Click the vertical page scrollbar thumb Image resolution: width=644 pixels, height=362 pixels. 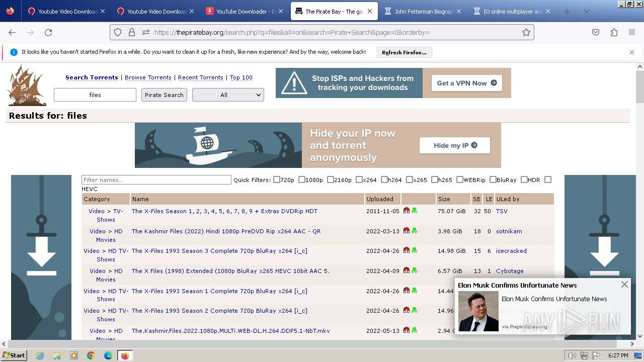click(639, 86)
